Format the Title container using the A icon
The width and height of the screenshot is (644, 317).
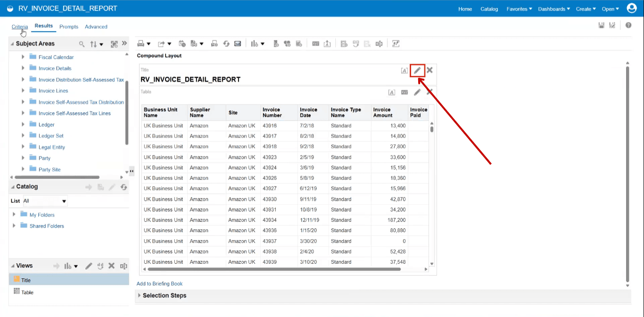[x=404, y=70]
